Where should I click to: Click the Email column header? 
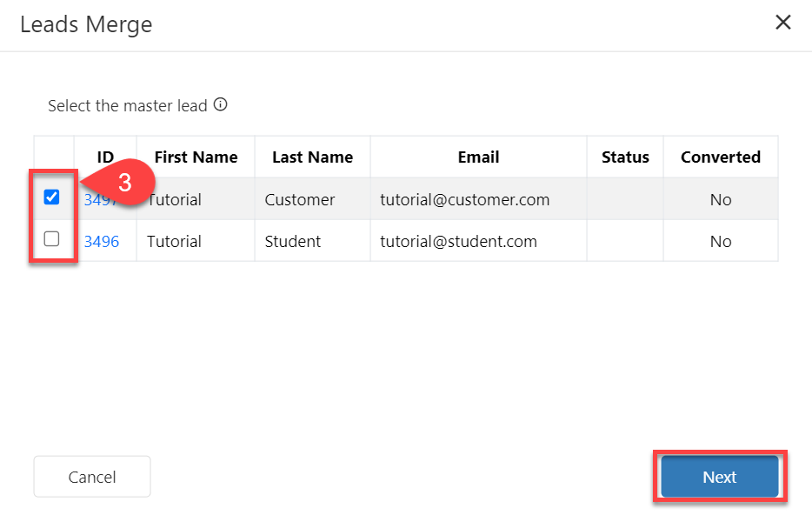478,157
